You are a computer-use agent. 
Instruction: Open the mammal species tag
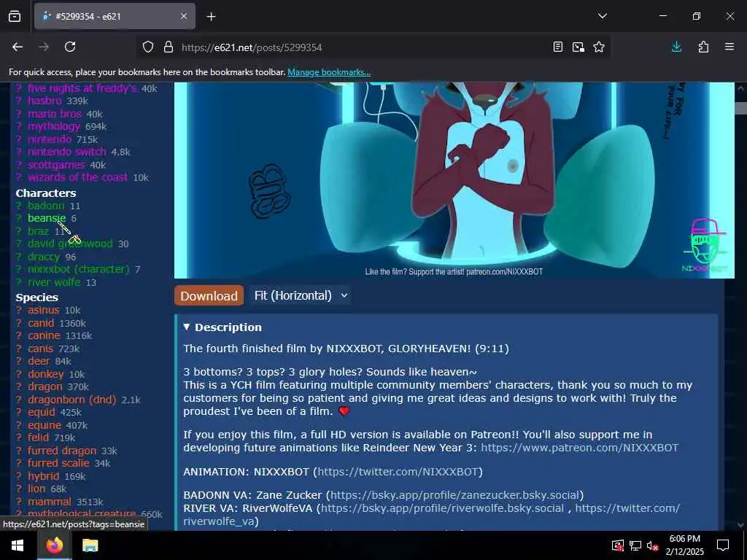point(49,502)
